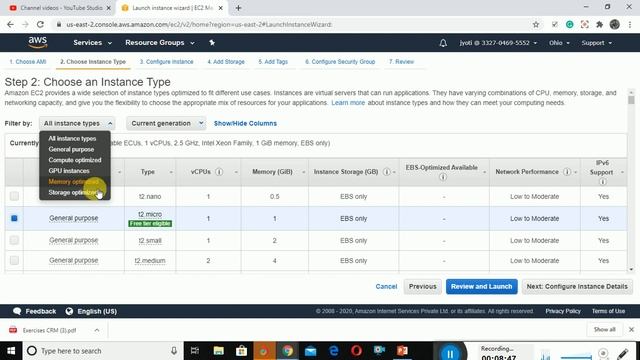Screen dimensions: 640x360
Task: Choose Memory optimized in filter list
Action: click(x=73, y=182)
